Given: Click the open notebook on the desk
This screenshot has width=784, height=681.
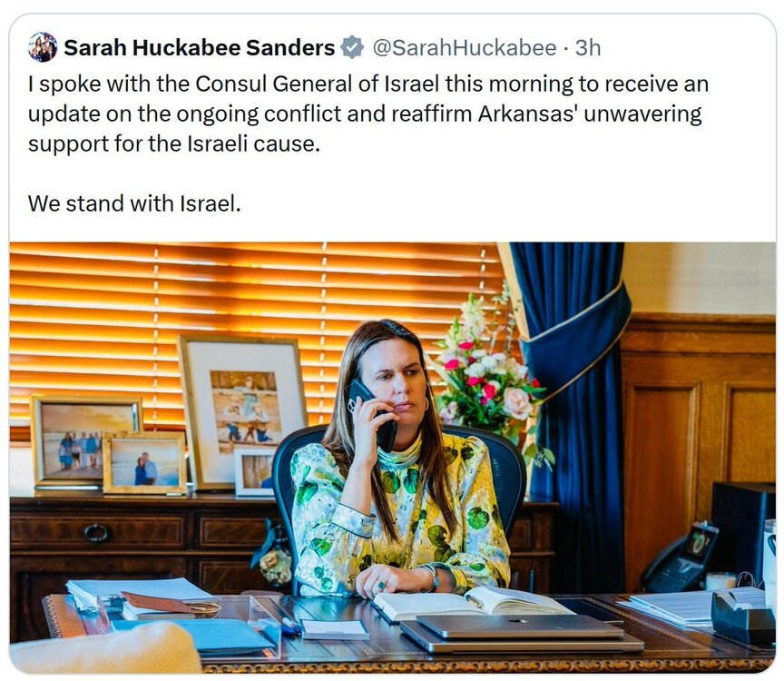Looking at the screenshot, I should (472, 603).
